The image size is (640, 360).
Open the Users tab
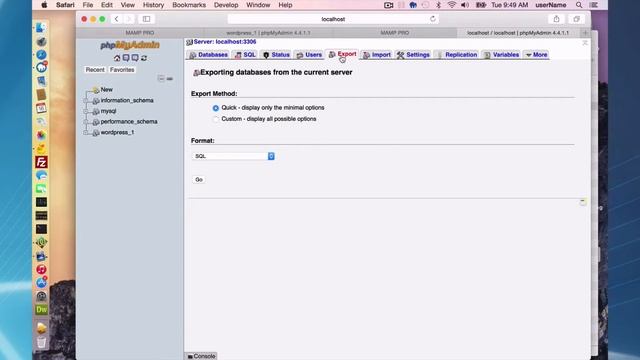click(x=309, y=55)
